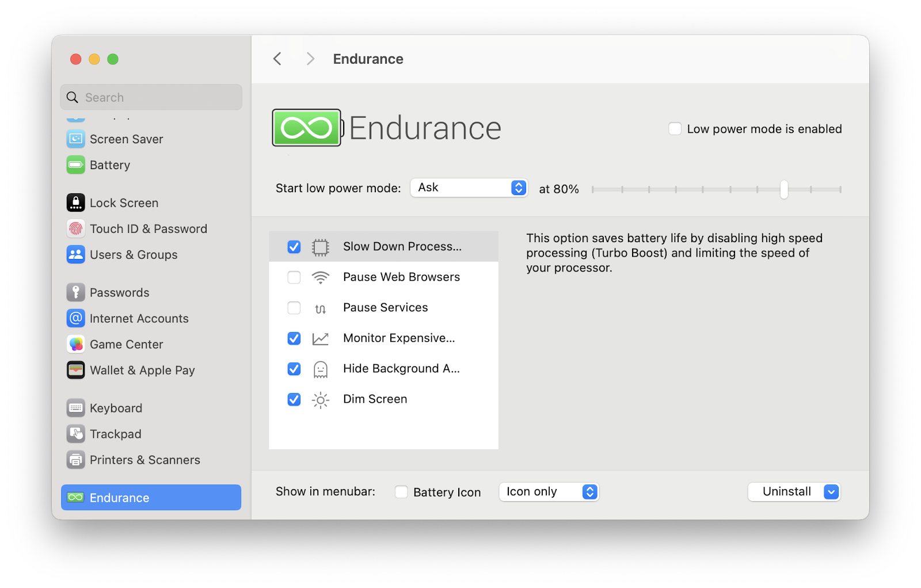Click the Game Center colorful icon
The width and height of the screenshot is (921, 588).
[75, 344]
